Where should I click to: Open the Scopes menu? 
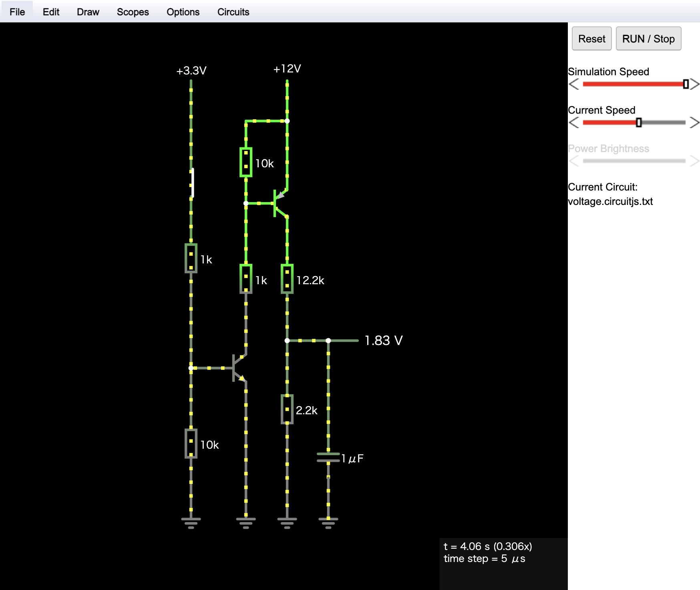click(x=133, y=12)
